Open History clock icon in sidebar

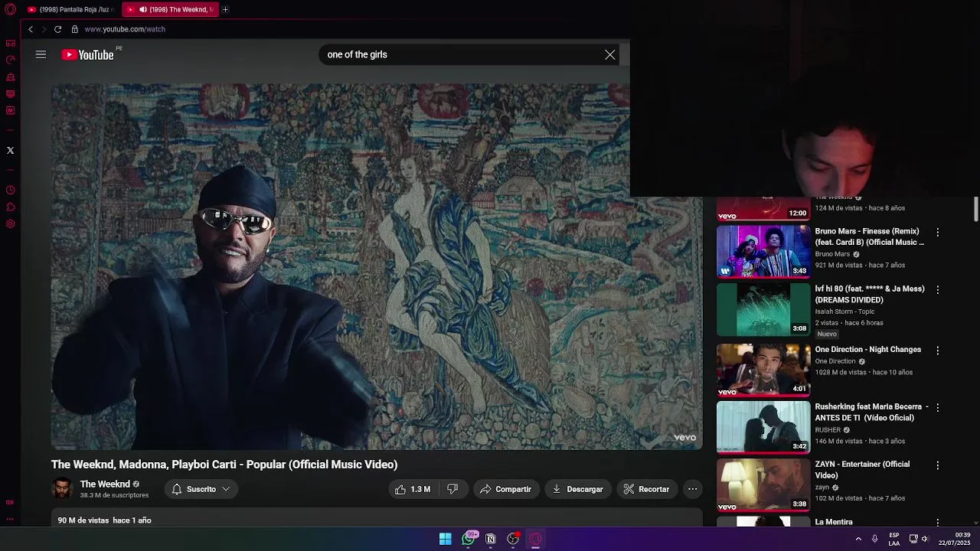point(11,190)
